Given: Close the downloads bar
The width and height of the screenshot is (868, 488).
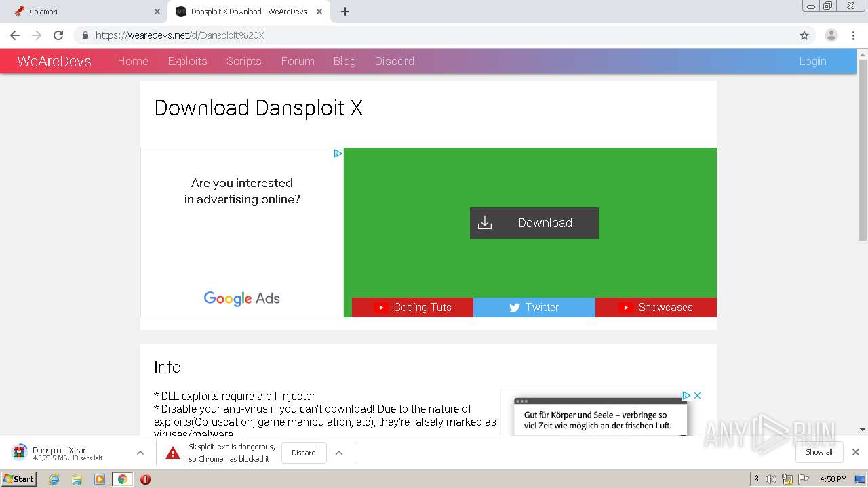Looking at the screenshot, I should (856, 452).
